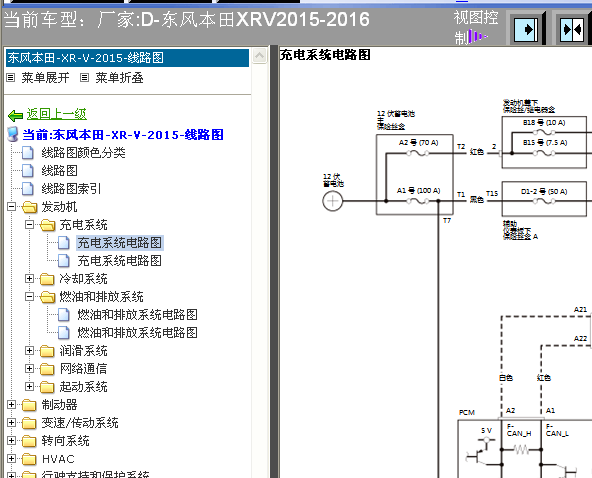Expand the 冷却系统 folder
The height and width of the screenshot is (478, 592).
click(29, 279)
